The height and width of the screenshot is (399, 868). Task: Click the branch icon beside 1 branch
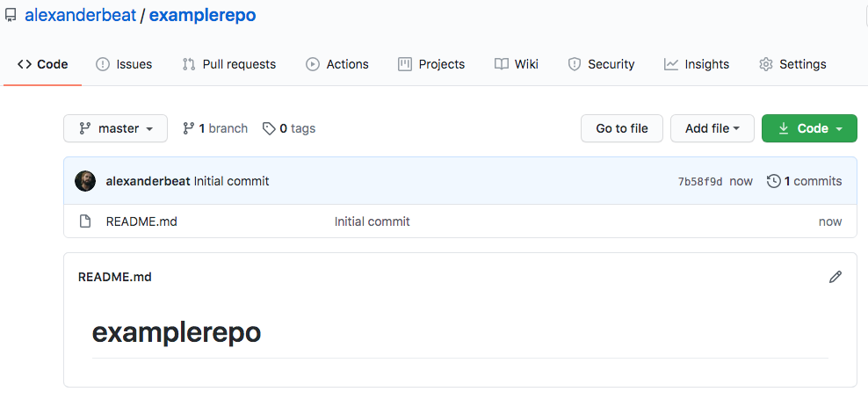pyautogui.click(x=188, y=128)
